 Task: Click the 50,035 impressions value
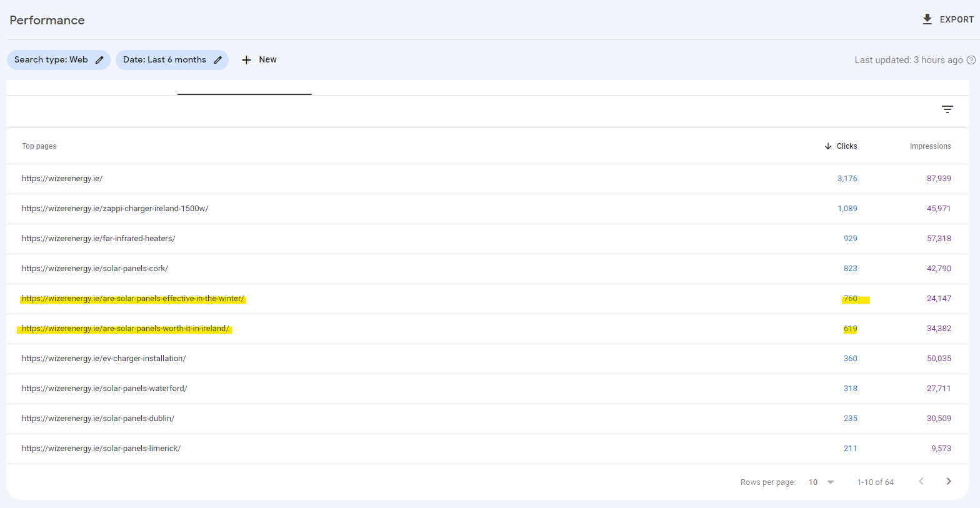click(x=939, y=359)
